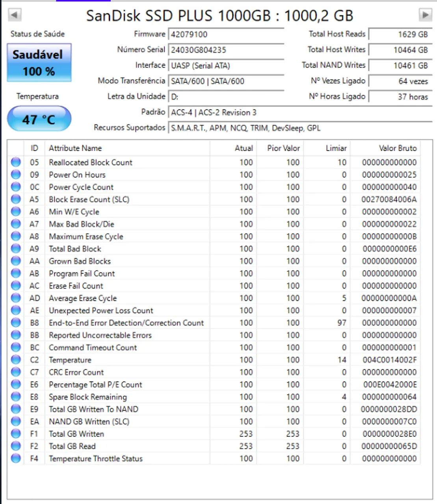The image size is (437, 504).
Task: Select the Temperature Throttle Status attribute name
Action: [96, 459]
